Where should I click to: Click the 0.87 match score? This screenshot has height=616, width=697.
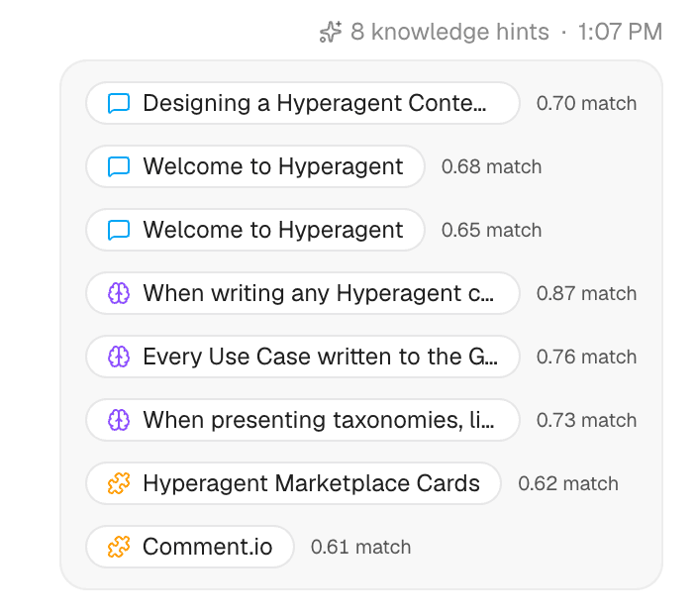click(586, 293)
